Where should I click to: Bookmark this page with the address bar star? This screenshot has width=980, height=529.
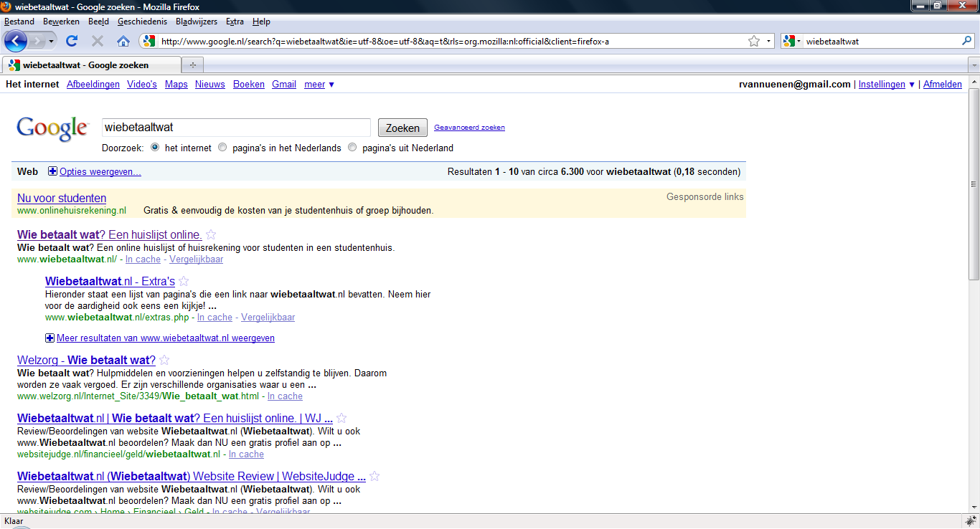[753, 41]
